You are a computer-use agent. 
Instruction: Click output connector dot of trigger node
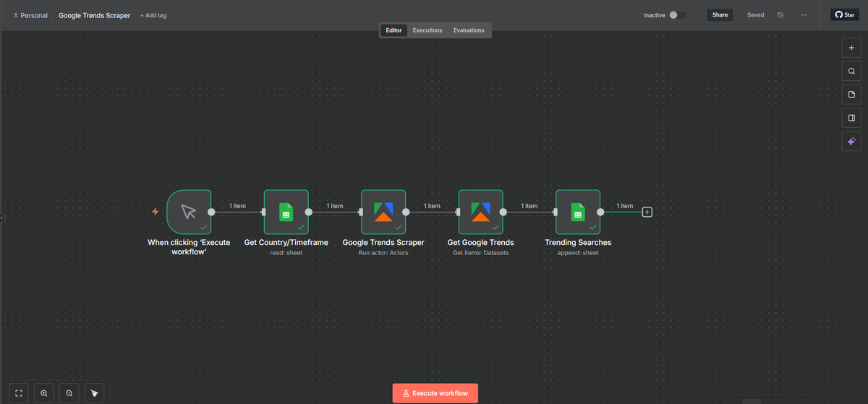211,212
